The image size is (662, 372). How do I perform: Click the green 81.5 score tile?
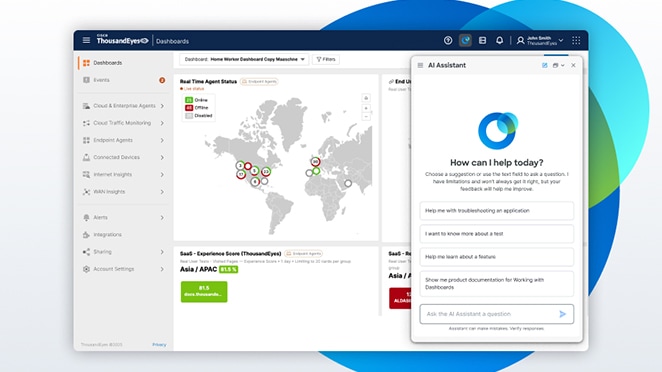tap(204, 291)
